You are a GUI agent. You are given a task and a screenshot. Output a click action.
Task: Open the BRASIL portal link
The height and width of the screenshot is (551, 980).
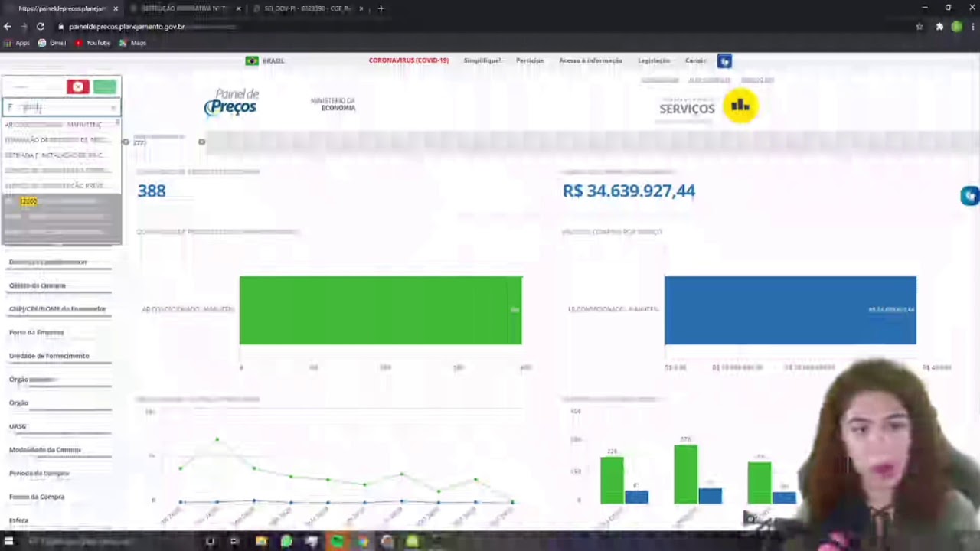(x=273, y=60)
